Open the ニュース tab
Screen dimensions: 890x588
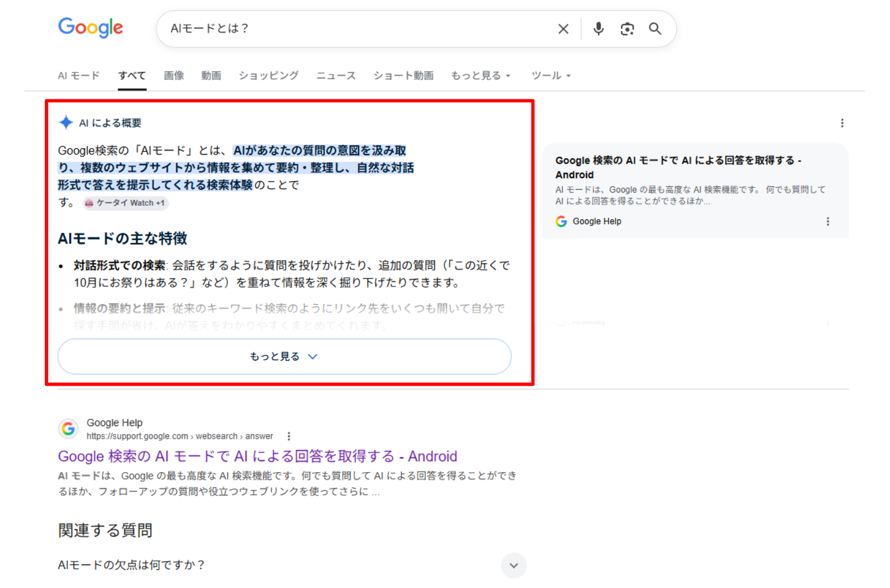pyautogui.click(x=336, y=76)
